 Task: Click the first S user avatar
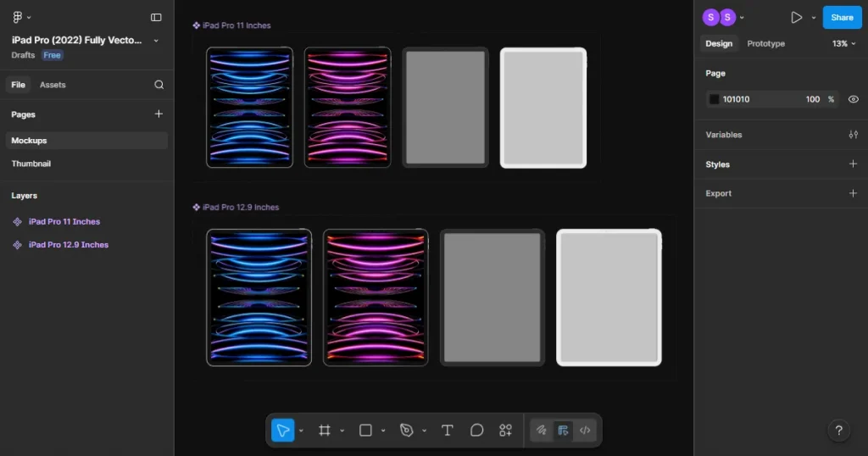click(x=711, y=17)
